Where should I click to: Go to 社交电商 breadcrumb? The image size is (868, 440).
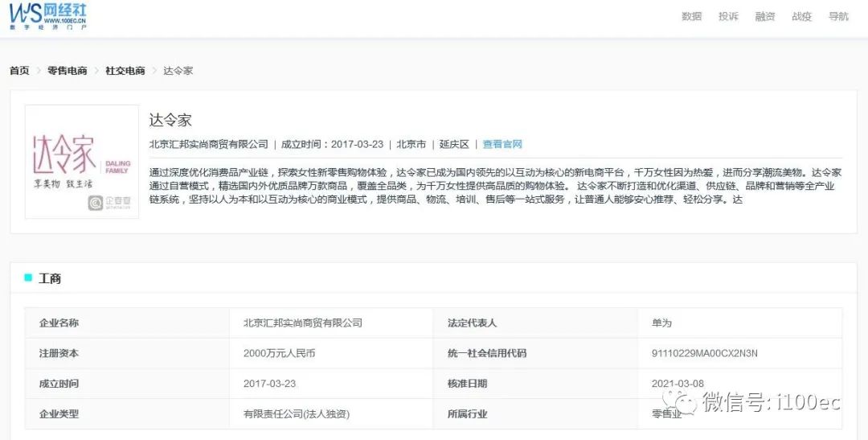coord(125,70)
